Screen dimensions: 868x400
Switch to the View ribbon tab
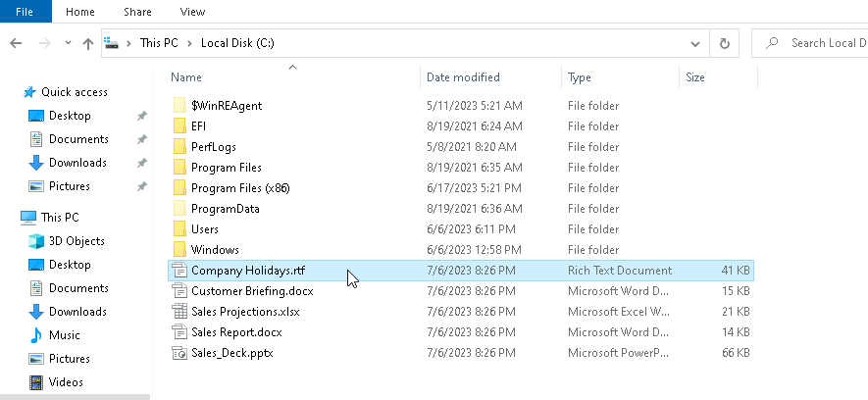click(x=193, y=12)
